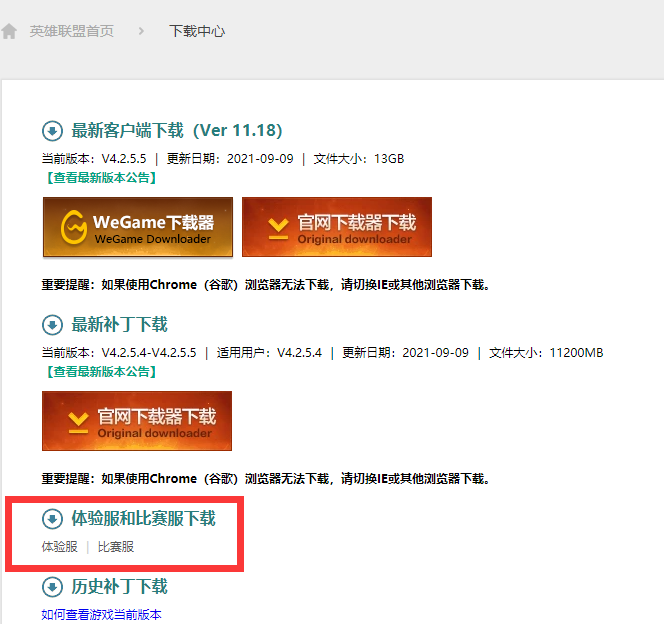This screenshot has width=664, height=624.
Task: Click the 历史补丁下载 heading
Action: [x=119, y=587]
